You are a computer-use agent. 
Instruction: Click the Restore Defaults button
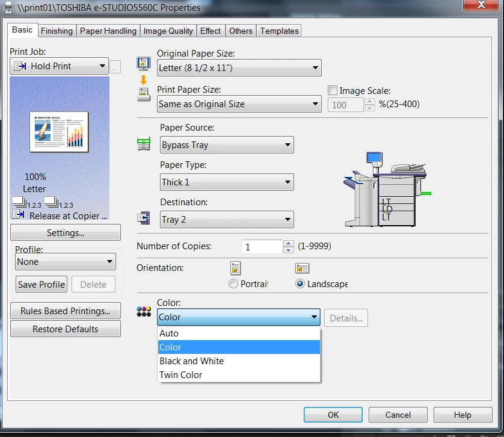pos(65,329)
